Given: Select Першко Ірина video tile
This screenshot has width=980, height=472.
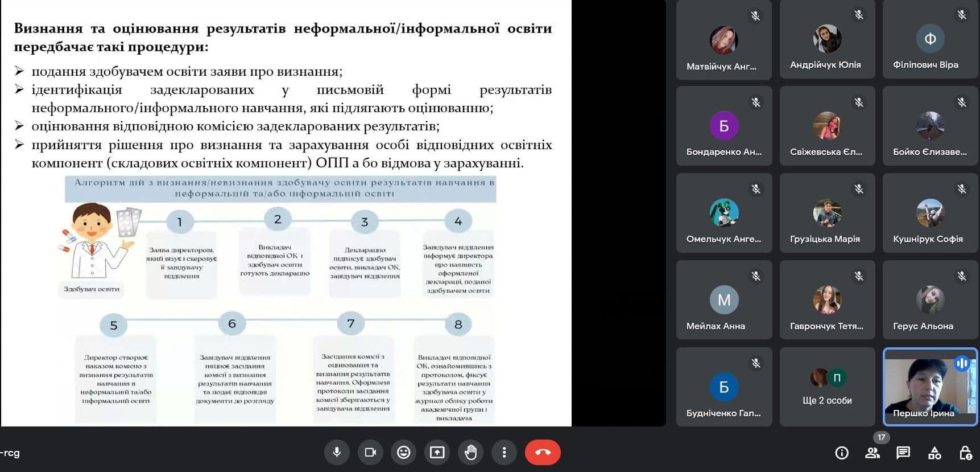Looking at the screenshot, I should point(931,387).
